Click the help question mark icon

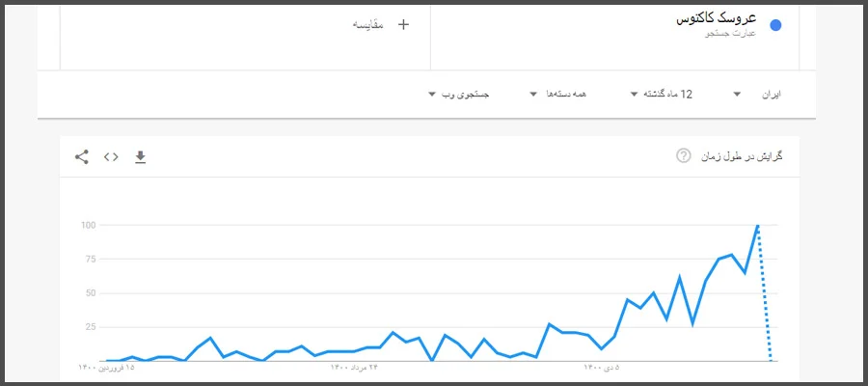tap(684, 155)
